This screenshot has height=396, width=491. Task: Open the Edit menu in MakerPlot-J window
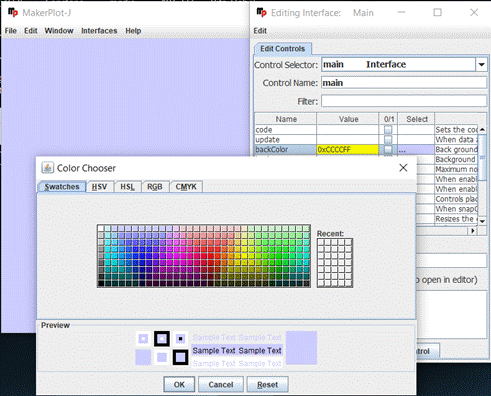(30, 31)
